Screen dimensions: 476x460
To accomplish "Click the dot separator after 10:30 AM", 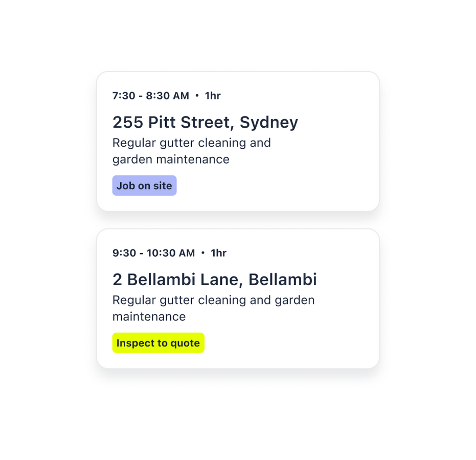I will click(x=203, y=253).
